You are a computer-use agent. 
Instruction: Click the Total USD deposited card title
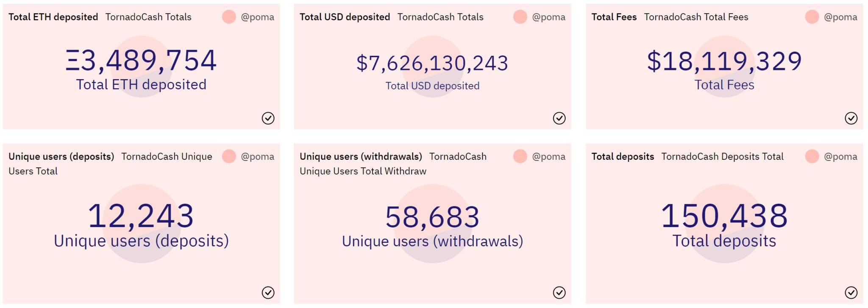345,17
